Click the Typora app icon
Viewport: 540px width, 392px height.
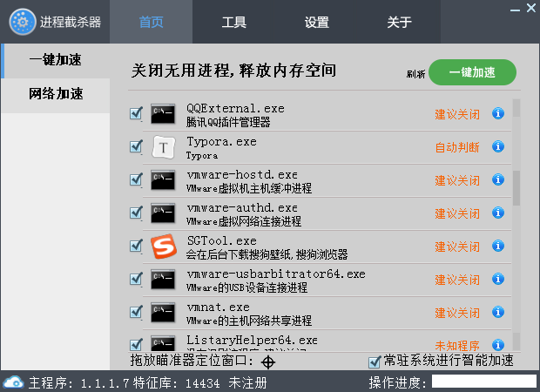163,147
